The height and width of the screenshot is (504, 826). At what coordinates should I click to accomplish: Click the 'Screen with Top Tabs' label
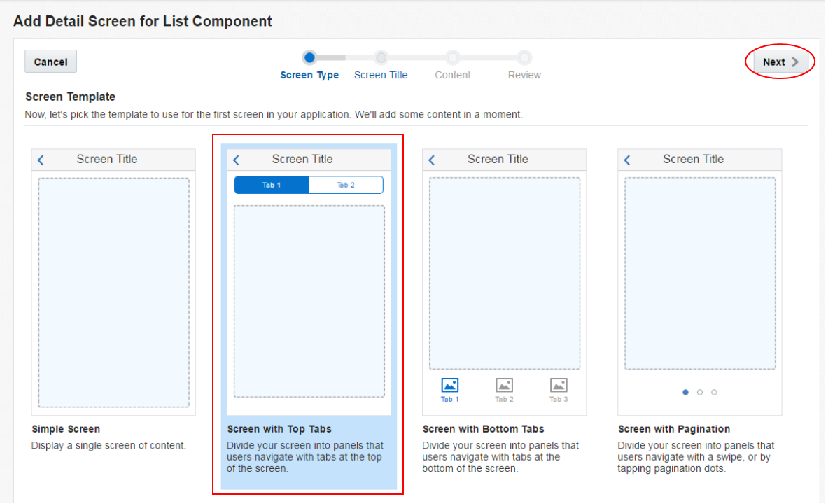(279, 429)
